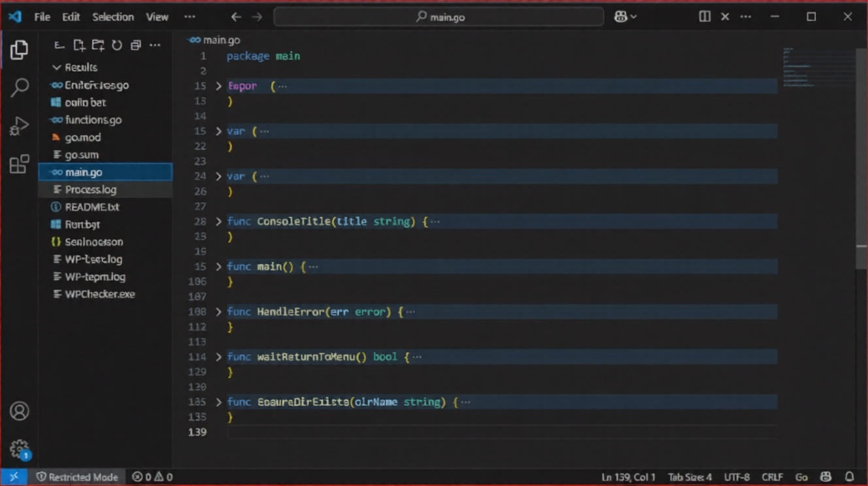The width and height of the screenshot is (868, 486).
Task: Click the new file icon in explorer
Action: click(79, 45)
